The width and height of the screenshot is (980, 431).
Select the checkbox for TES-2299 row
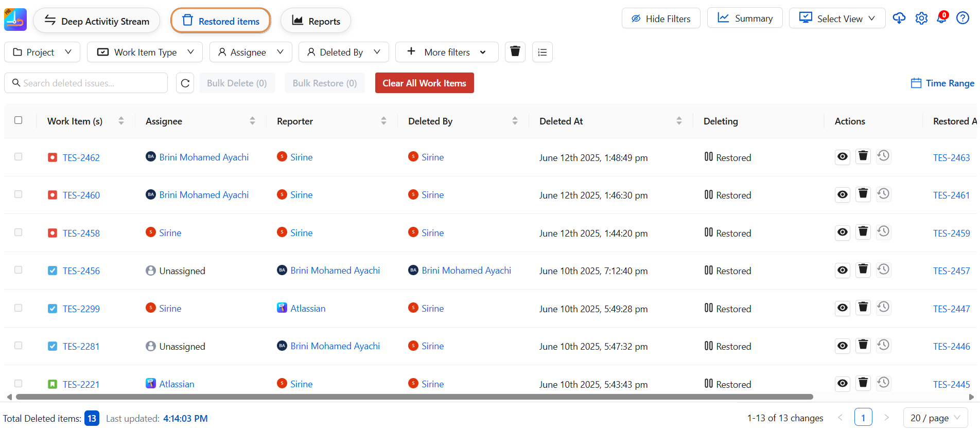click(19, 308)
